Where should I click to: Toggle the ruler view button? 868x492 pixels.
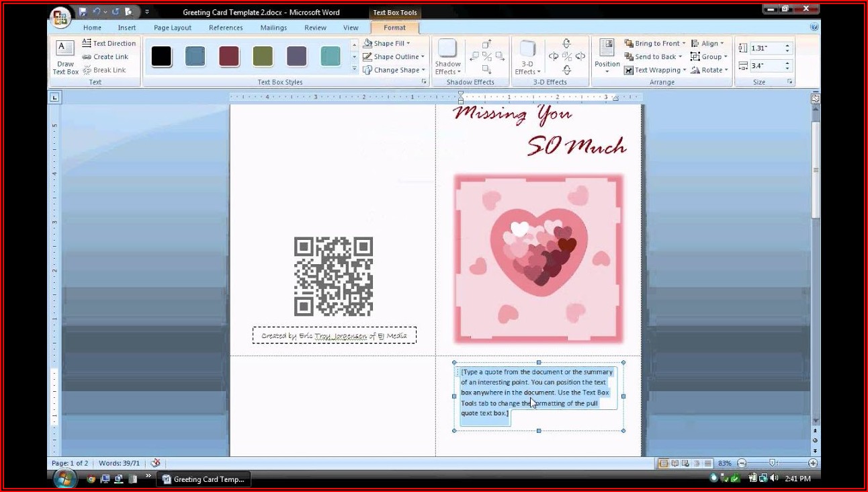tap(816, 98)
